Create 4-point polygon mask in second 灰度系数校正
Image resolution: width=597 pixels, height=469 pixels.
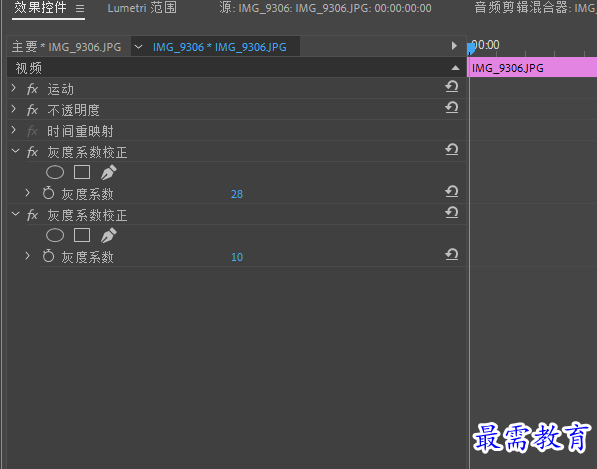82,235
